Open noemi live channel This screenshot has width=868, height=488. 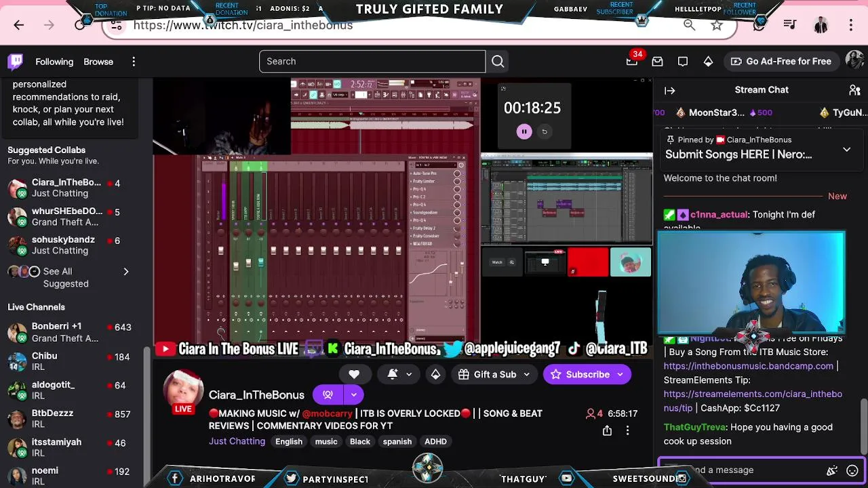coord(68,476)
